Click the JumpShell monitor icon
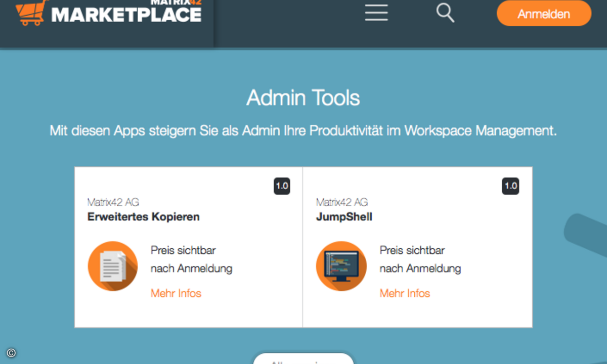Image resolution: width=607 pixels, height=364 pixels. pos(341,266)
